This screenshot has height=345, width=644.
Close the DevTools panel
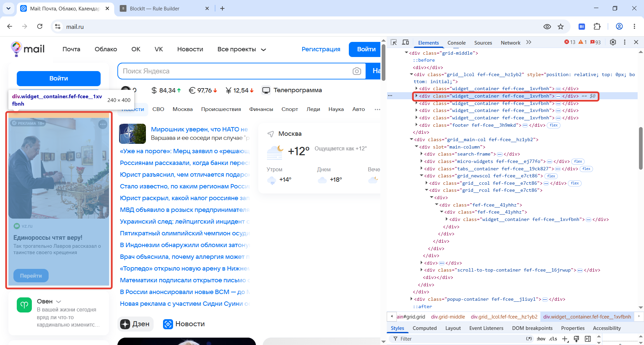click(636, 42)
